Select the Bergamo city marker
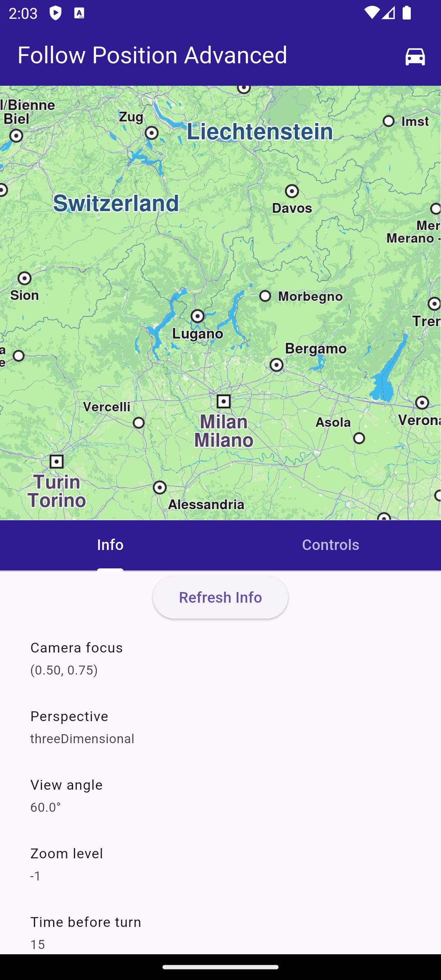Viewport: 441px width, 980px height. [x=276, y=365]
